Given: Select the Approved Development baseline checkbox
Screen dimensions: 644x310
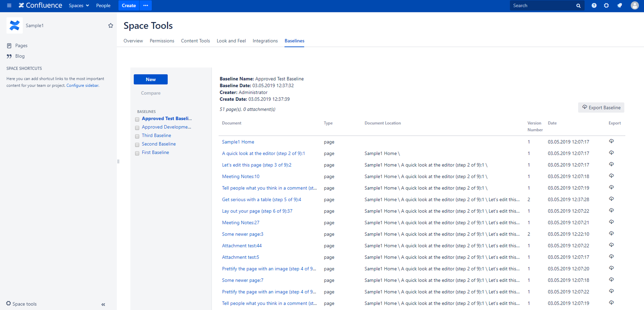Looking at the screenshot, I should pos(137,128).
